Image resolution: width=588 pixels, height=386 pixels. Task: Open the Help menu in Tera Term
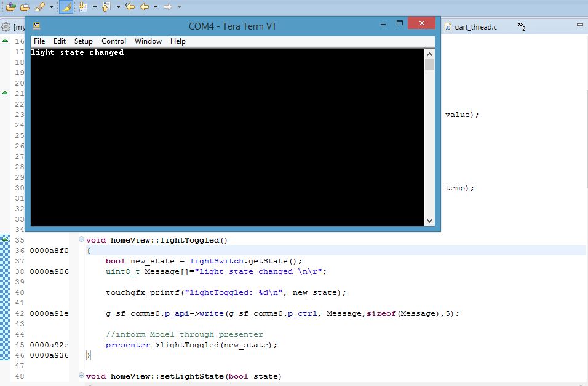point(178,41)
